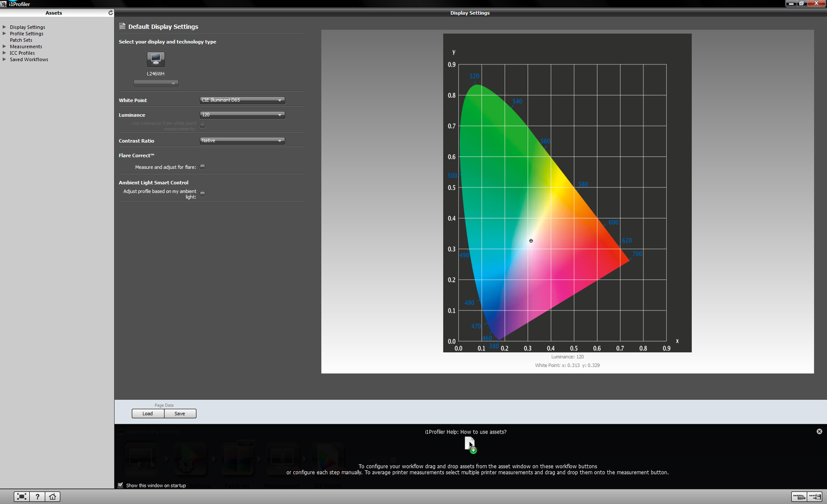This screenshot has width=827, height=504.
Task: Click the help document asset icon
Action: click(470, 445)
